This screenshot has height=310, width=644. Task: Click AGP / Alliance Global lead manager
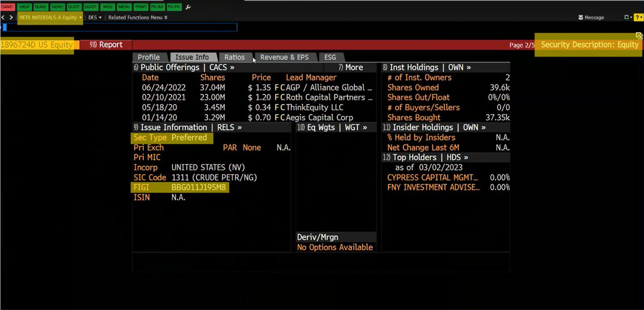(329, 88)
